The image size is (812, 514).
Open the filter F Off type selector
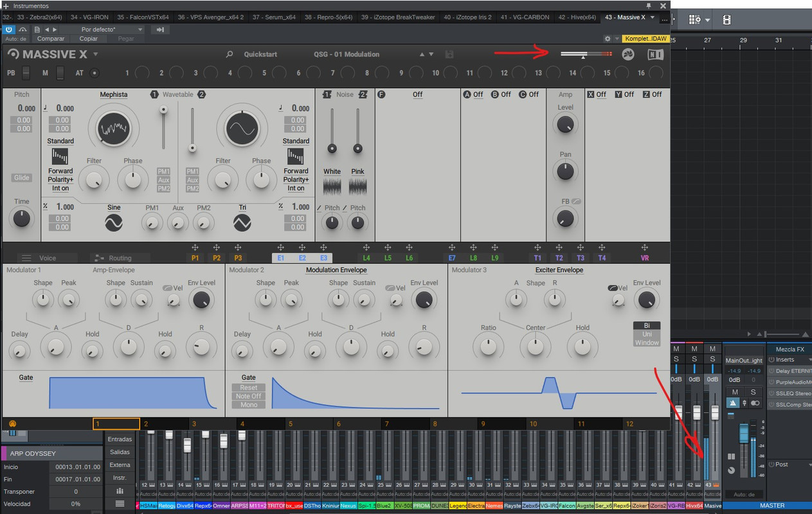(417, 94)
